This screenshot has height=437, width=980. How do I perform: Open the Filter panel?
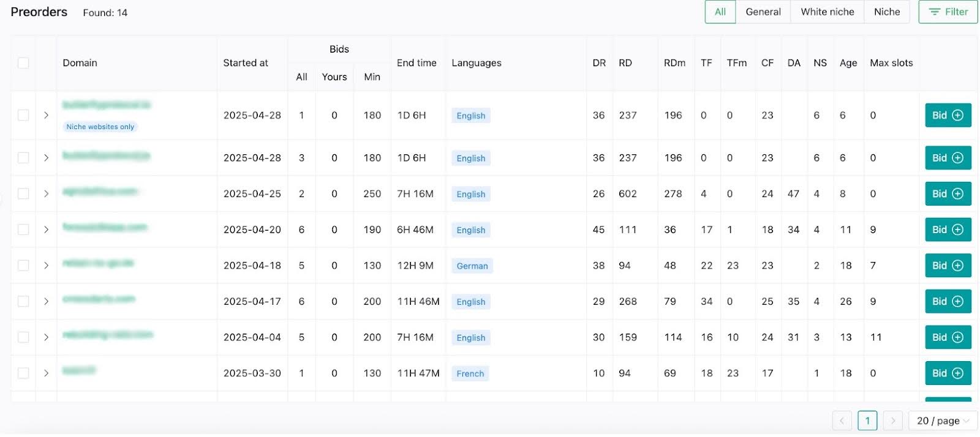click(x=948, y=12)
